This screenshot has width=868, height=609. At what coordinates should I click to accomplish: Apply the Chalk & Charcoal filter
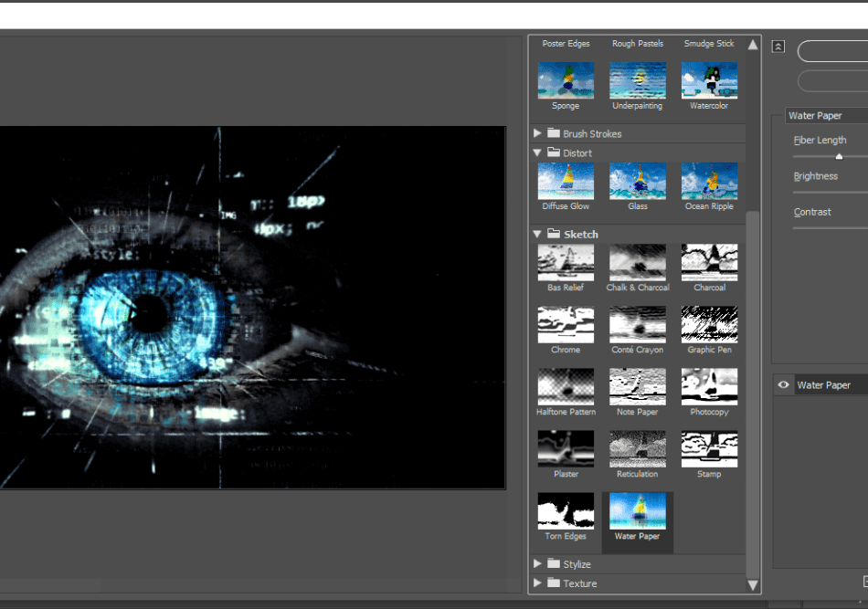[637, 262]
